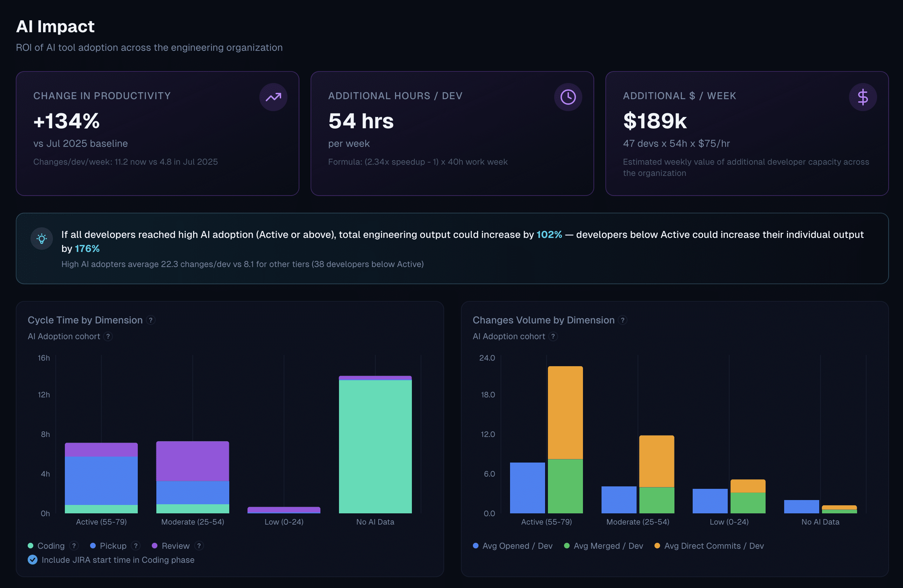The image size is (903, 588).
Task: Click the dollar sign icon
Action: click(x=862, y=97)
